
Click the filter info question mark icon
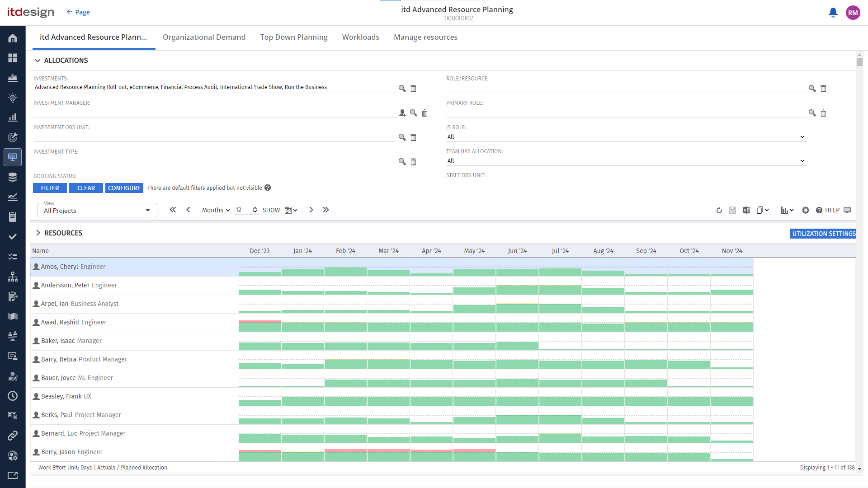[x=268, y=188]
